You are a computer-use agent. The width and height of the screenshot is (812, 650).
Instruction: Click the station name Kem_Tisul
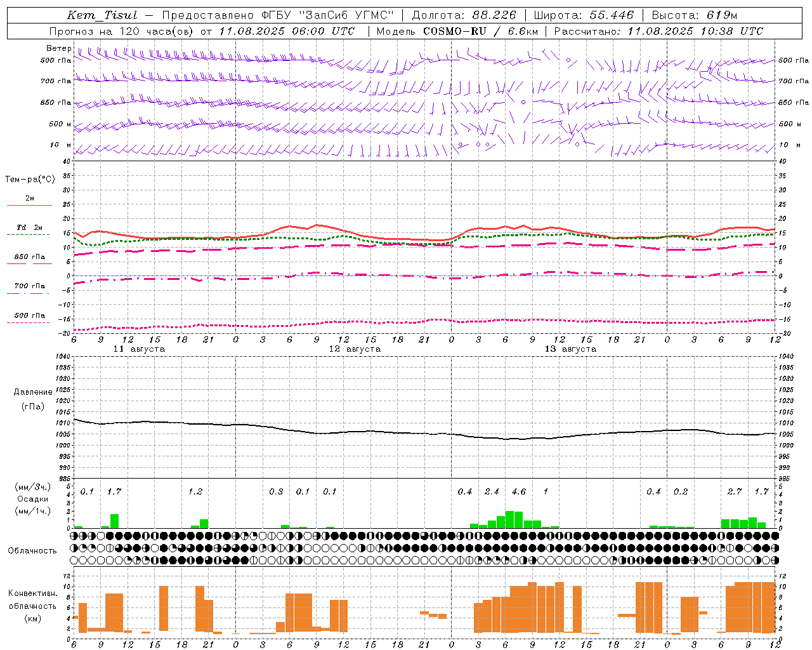click(x=102, y=15)
